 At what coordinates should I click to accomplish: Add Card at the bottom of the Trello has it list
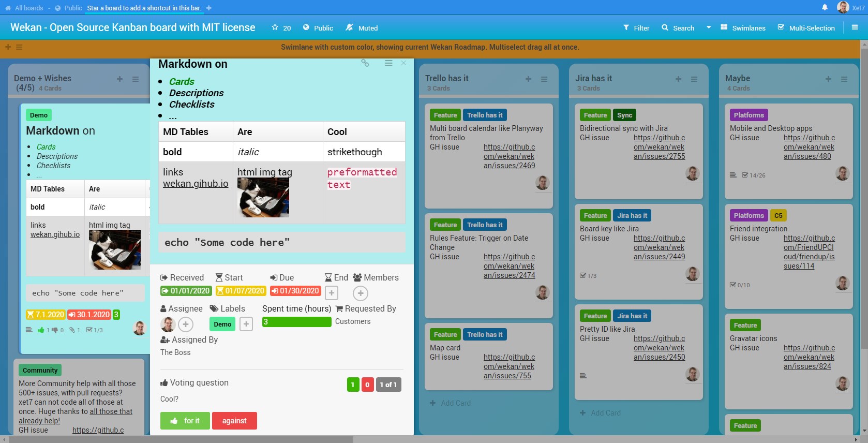(450, 403)
